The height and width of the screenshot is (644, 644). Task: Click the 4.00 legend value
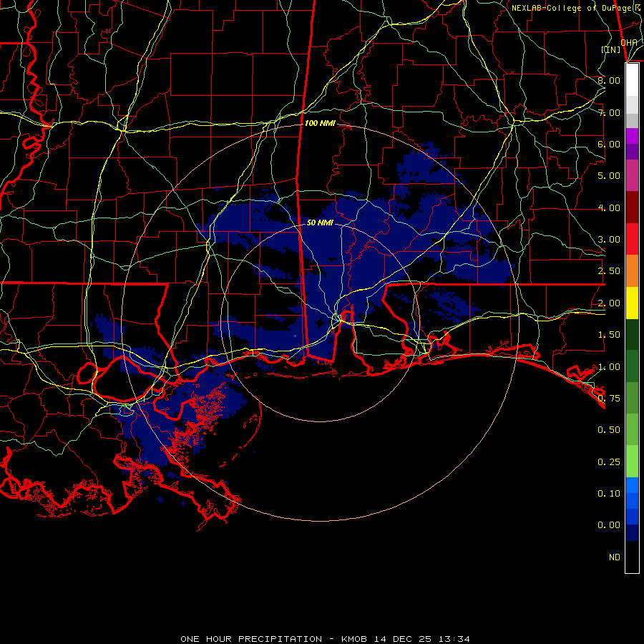[x=609, y=208]
